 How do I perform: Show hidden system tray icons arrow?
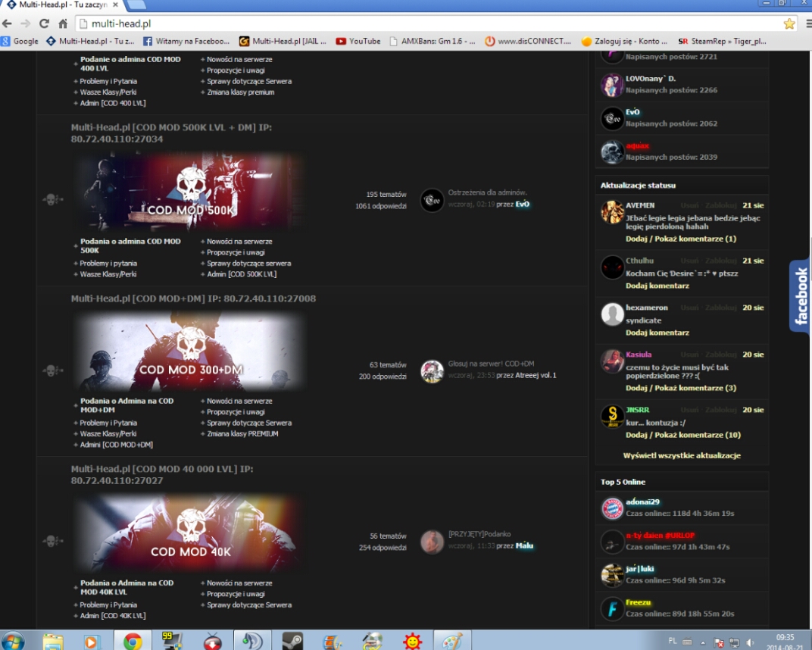coord(702,642)
